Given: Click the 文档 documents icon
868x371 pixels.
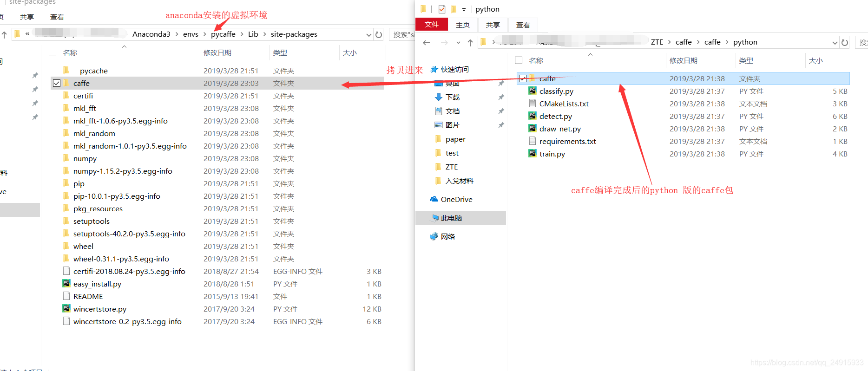Looking at the screenshot, I should coord(438,111).
